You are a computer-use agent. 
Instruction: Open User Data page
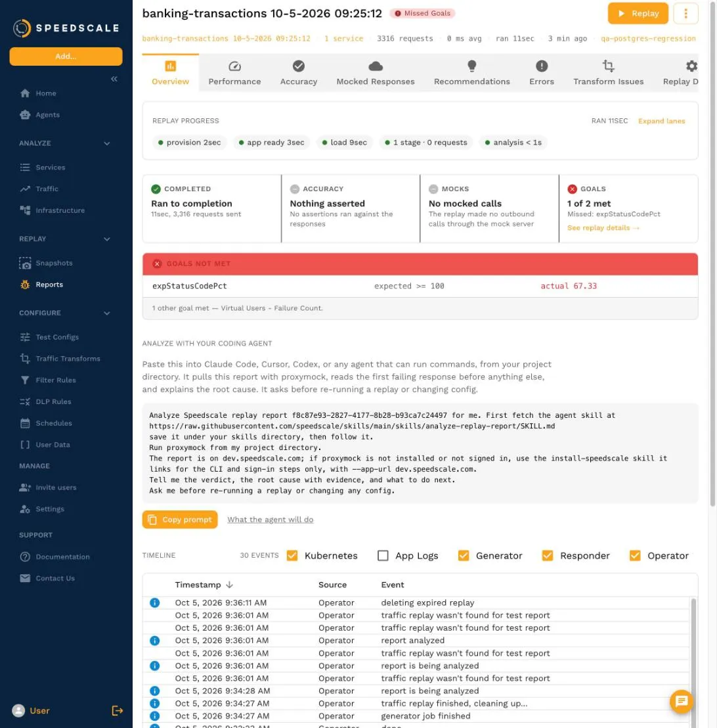coord(45,444)
